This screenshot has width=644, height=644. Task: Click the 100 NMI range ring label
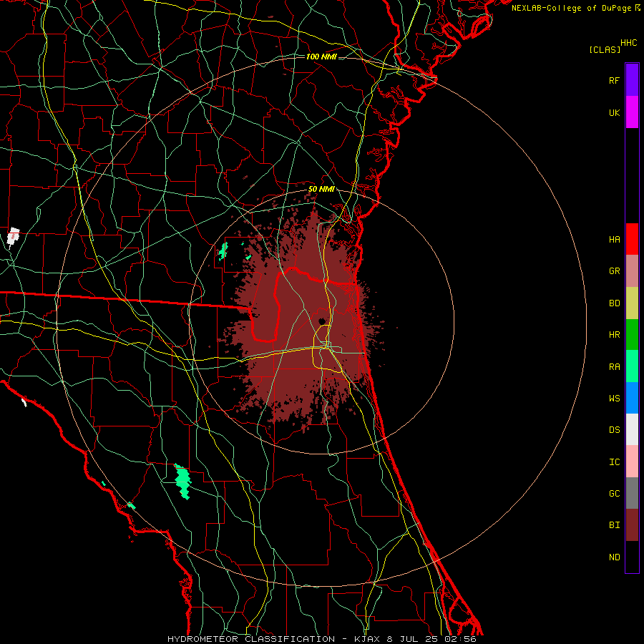coord(321,57)
